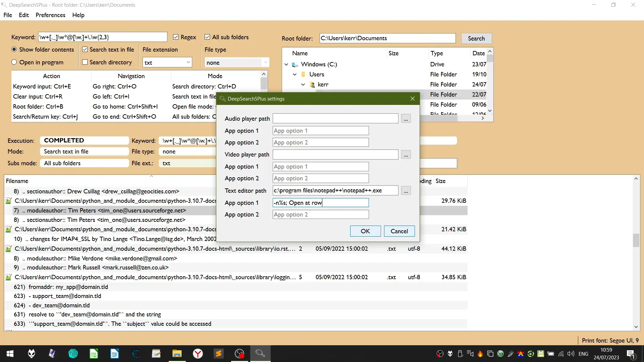
Task: Open the Preferences menu
Action: (x=50, y=15)
